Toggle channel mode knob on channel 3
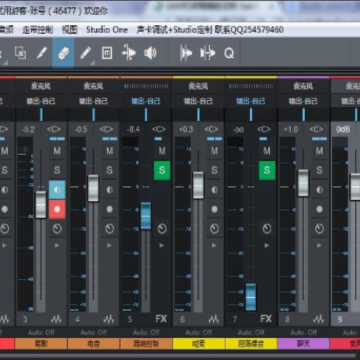Screen dimensions: 360x360 click(57, 229)
